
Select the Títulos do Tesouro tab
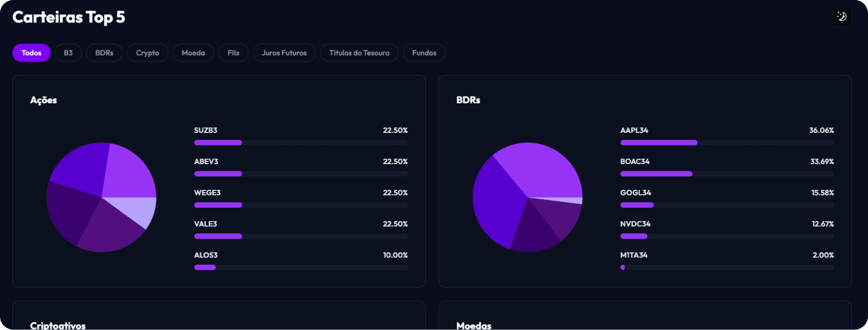[x=359, y=53]
